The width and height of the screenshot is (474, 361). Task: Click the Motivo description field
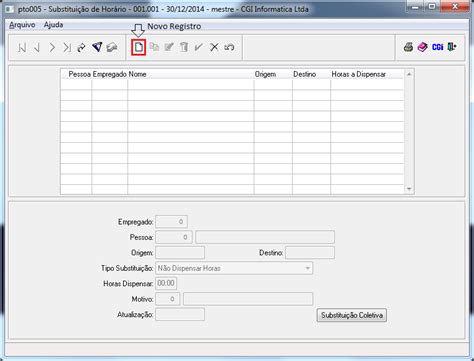tap(248, 299)
